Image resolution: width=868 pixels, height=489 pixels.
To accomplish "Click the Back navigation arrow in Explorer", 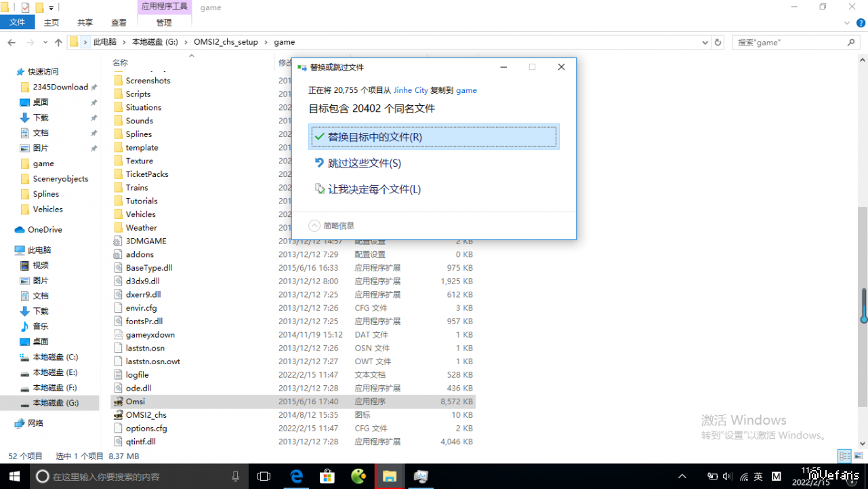I will tap(12, 42).
